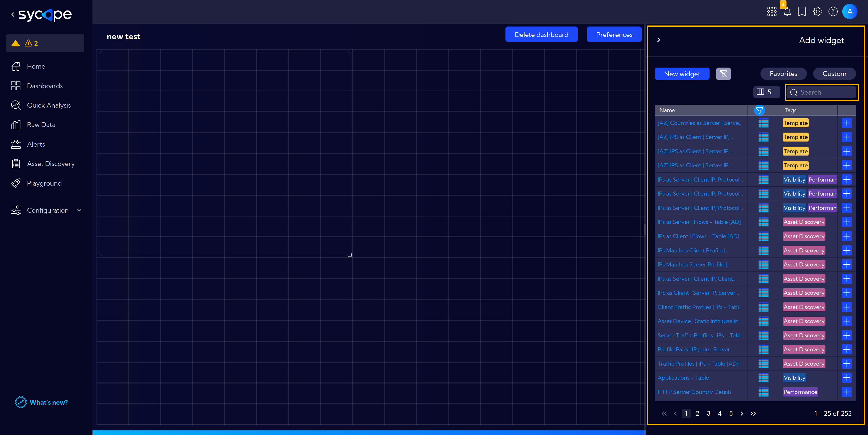Click the warning alert badge showing 2
The height and width of the screenshot is (435, 868).
tap(31, 43)
